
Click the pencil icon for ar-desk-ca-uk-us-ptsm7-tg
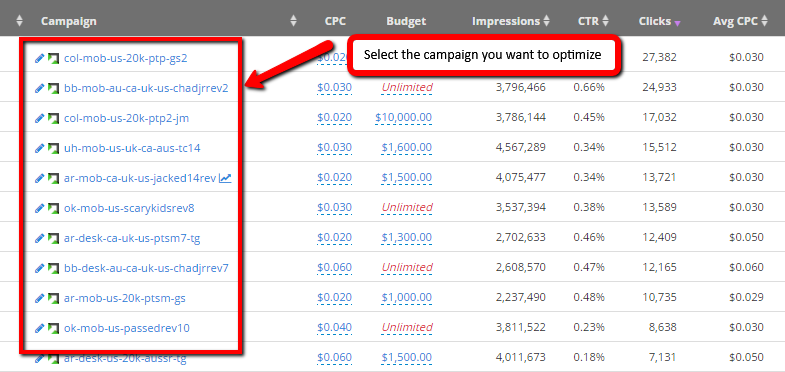(x=40, y=238)
